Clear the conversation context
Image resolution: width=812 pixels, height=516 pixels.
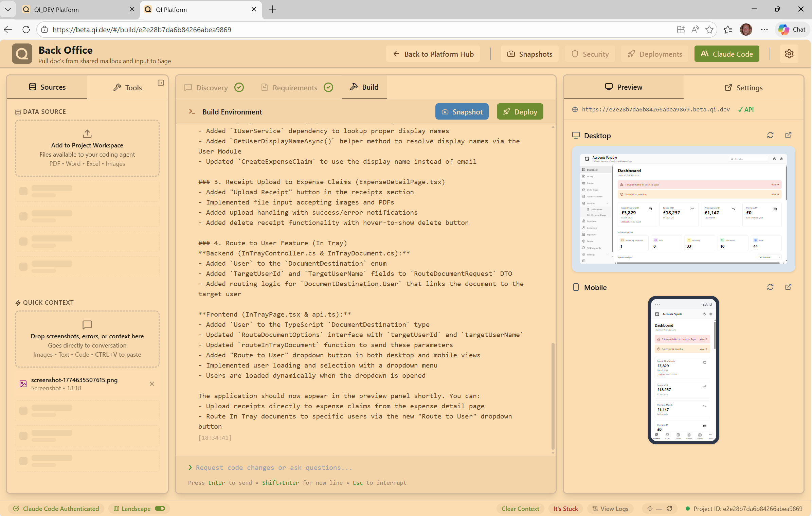(520, 509)
